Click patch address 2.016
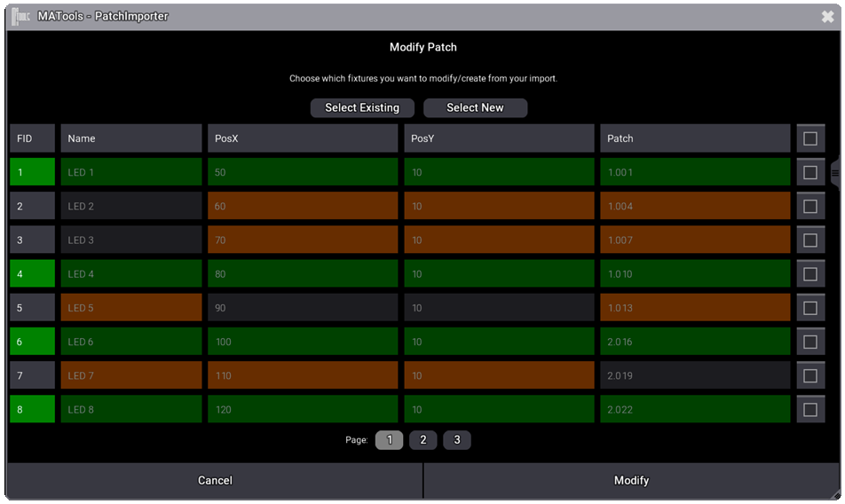The image size is (845, 504). coord(695,342)
